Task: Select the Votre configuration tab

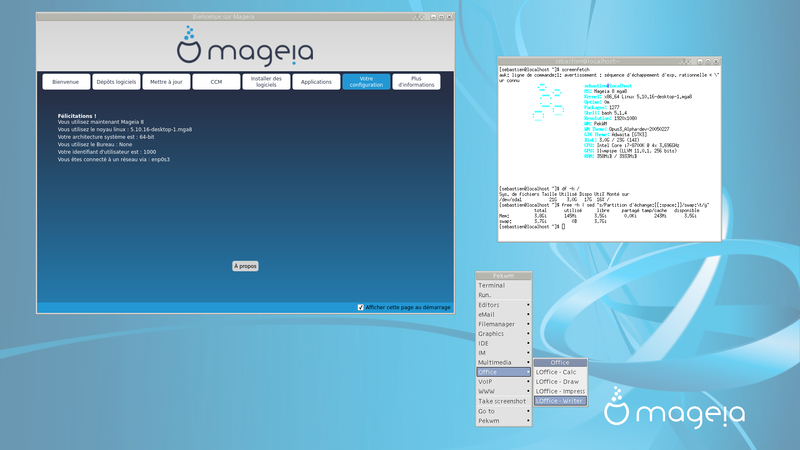Action: pyautogui.click(x=366, y=82)
